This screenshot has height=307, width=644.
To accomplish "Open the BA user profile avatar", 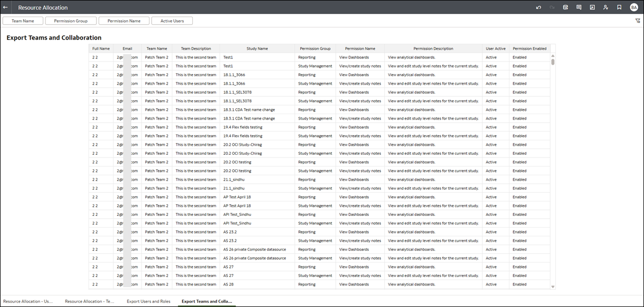I will 634,8.
